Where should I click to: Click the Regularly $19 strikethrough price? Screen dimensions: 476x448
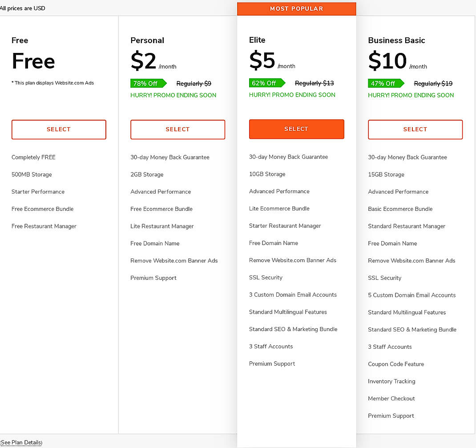click(433, 84)
